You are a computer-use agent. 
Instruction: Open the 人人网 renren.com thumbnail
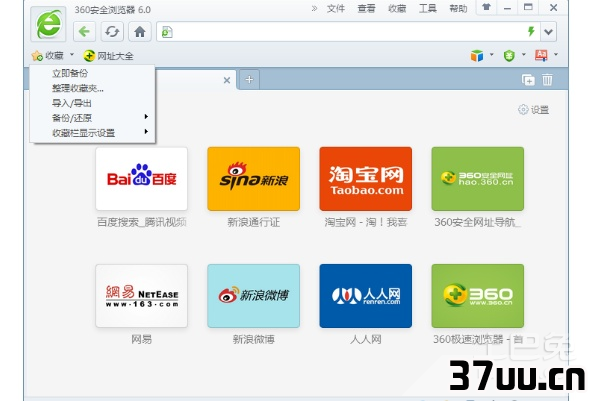coord(366,296)
